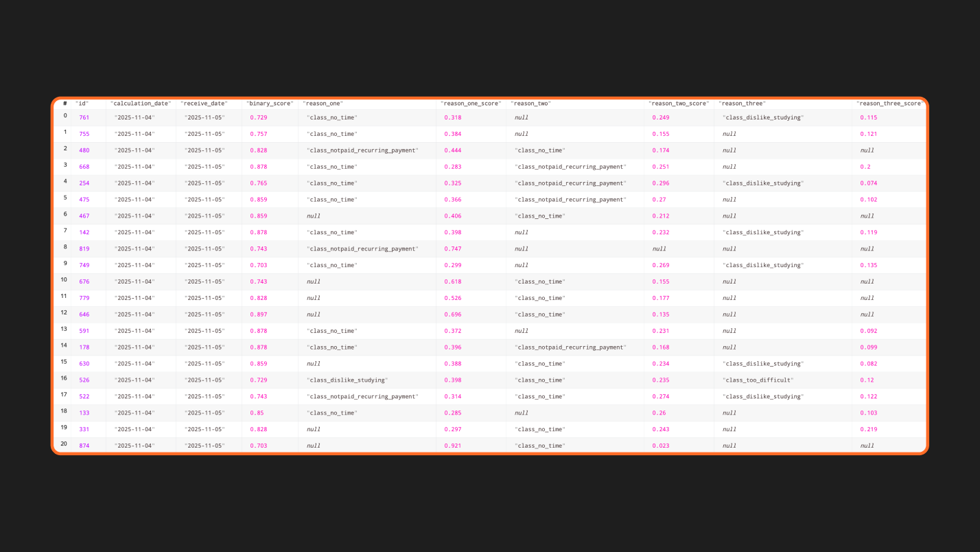Click binary_score value 0.757
This screenshot has height=552, width=980.
(x=259, y=135)
